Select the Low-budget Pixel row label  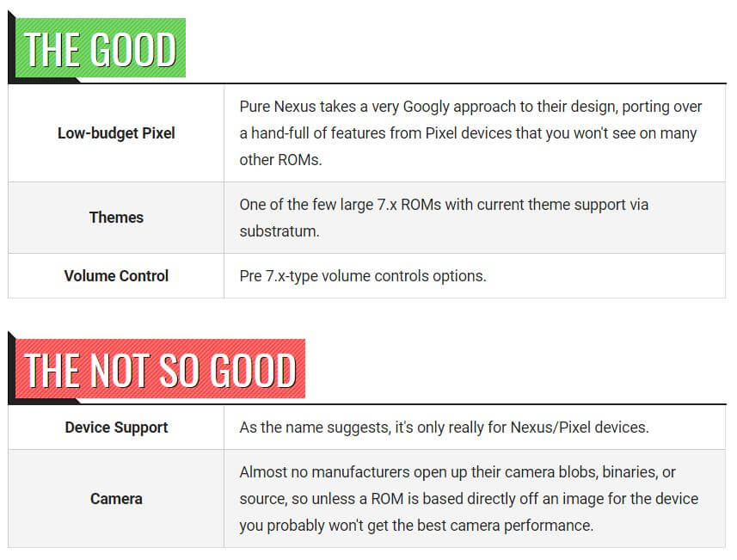(x=116, y=133)
